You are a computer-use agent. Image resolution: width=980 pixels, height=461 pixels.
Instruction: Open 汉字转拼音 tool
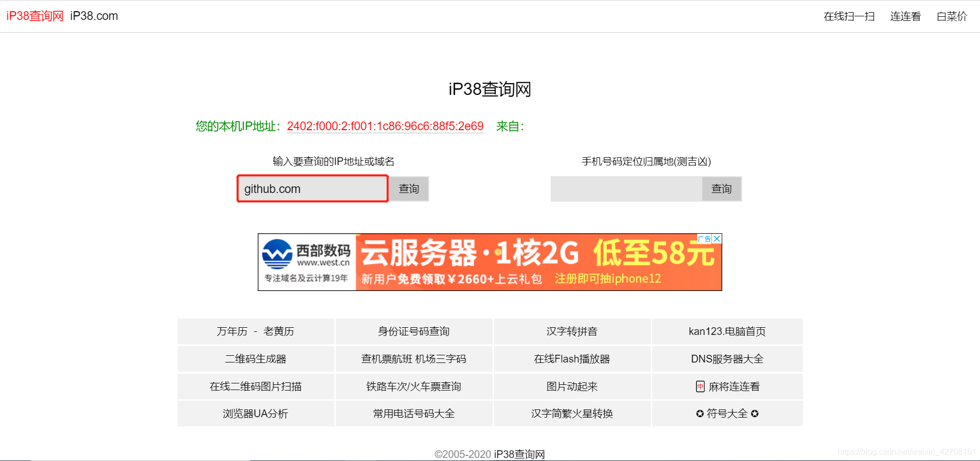click(572, 331)
